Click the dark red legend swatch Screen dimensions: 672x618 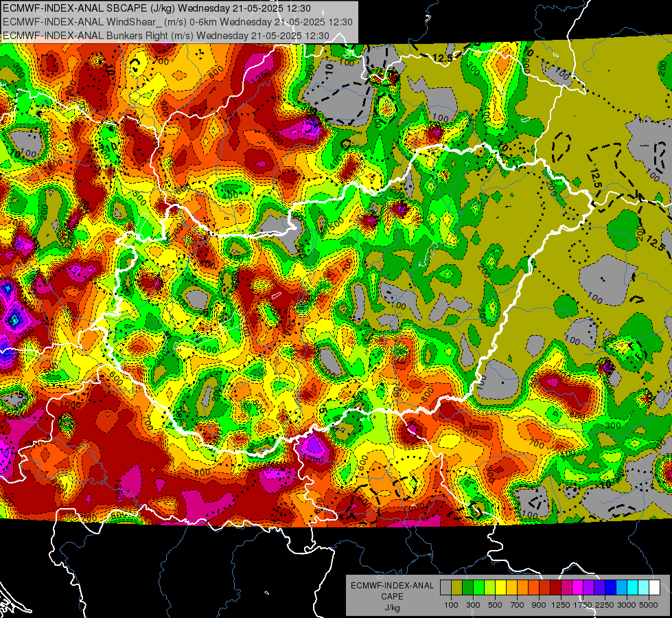click(555, 588)
